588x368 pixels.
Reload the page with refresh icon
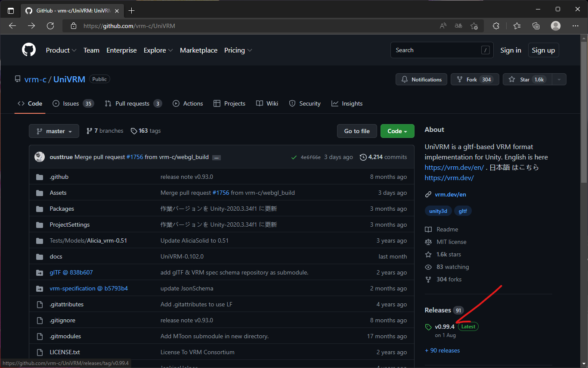click(x=50, y=26)
